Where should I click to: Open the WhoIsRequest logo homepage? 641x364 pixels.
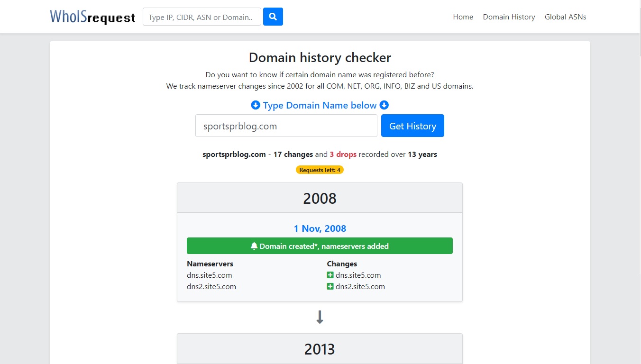pyautogui.click(x=92, y=17)
